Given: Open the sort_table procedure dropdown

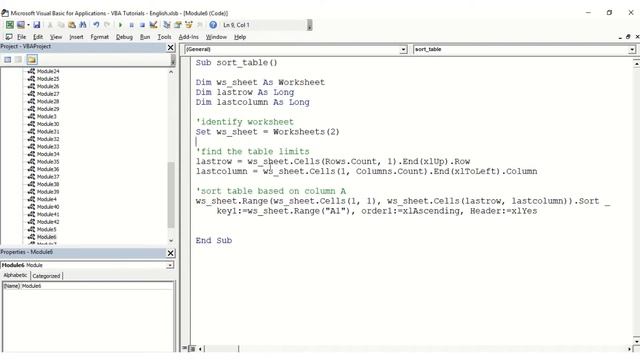Looking at the screenshot, I should click(631, 49).
